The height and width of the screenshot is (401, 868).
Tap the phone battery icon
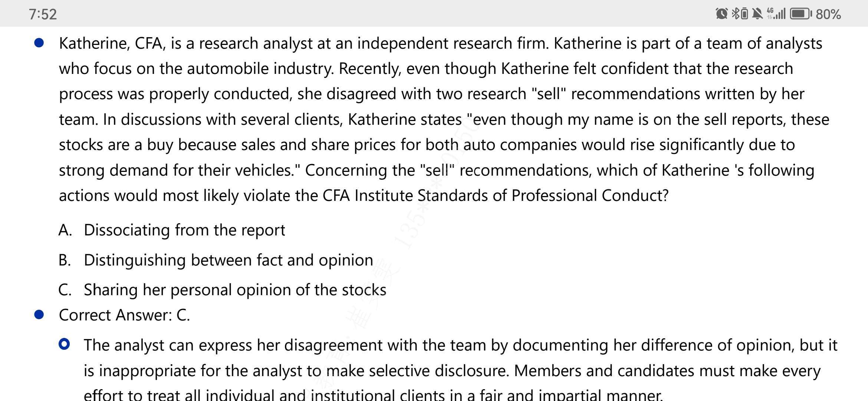pyautogui.click(x=801, y=14)
